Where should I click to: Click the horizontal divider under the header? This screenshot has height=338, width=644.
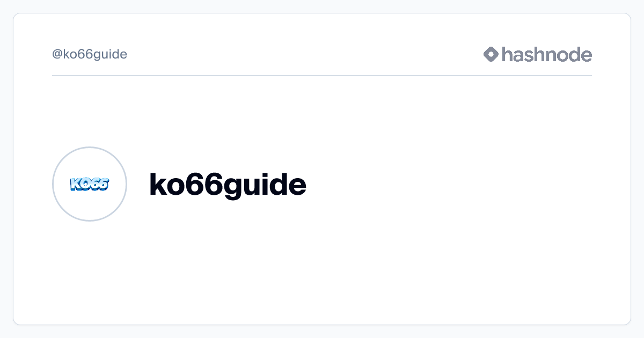pos(322,76)
